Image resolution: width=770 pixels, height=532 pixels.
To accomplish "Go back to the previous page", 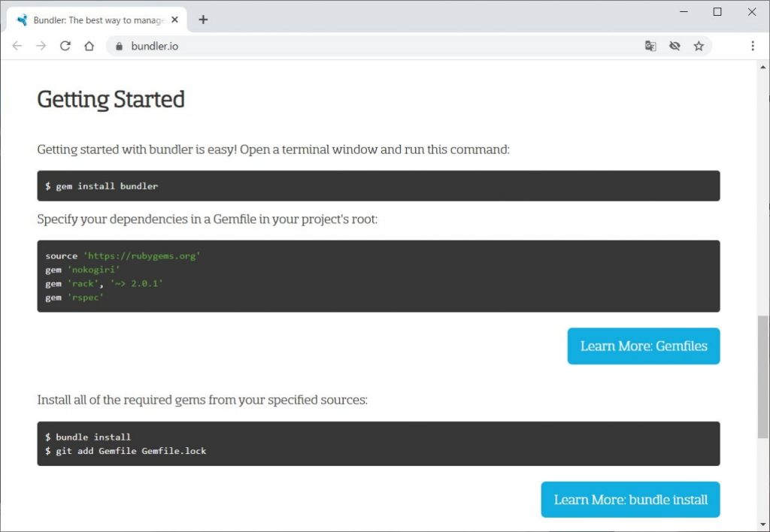I will [17, 46].
